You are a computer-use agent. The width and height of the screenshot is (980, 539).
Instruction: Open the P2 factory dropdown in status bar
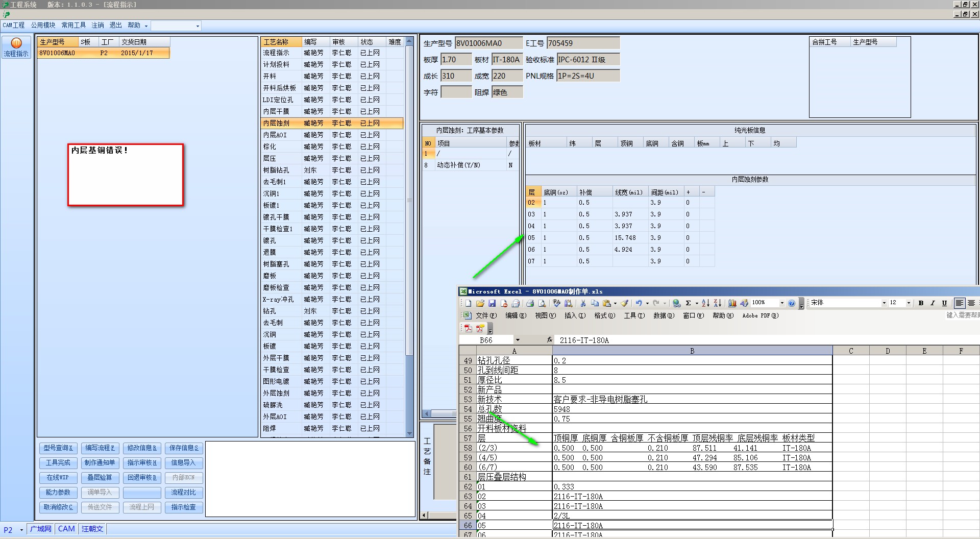pyautogui.click(x=21, y=530)
